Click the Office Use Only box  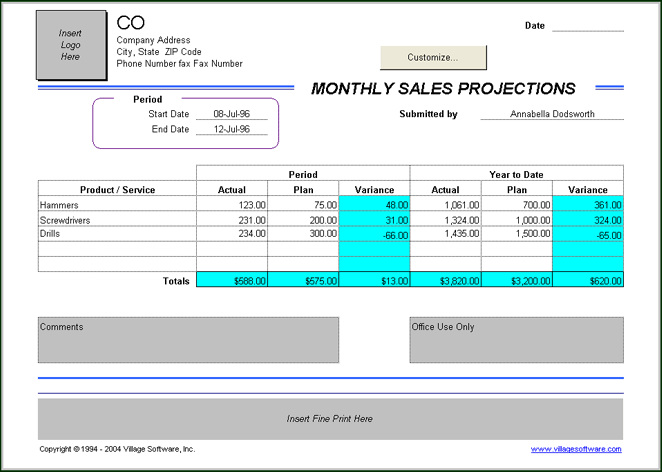pyautogui.click(x=516, y=340)
